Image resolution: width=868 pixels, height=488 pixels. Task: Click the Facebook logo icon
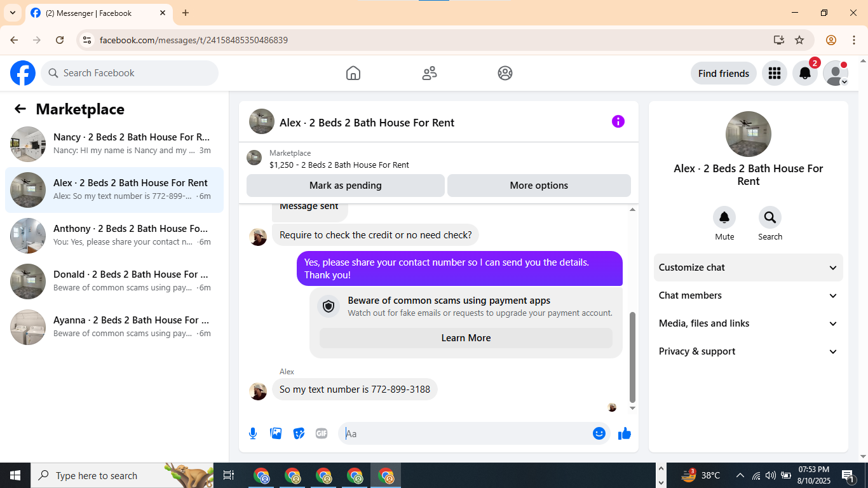click(23, 73)
